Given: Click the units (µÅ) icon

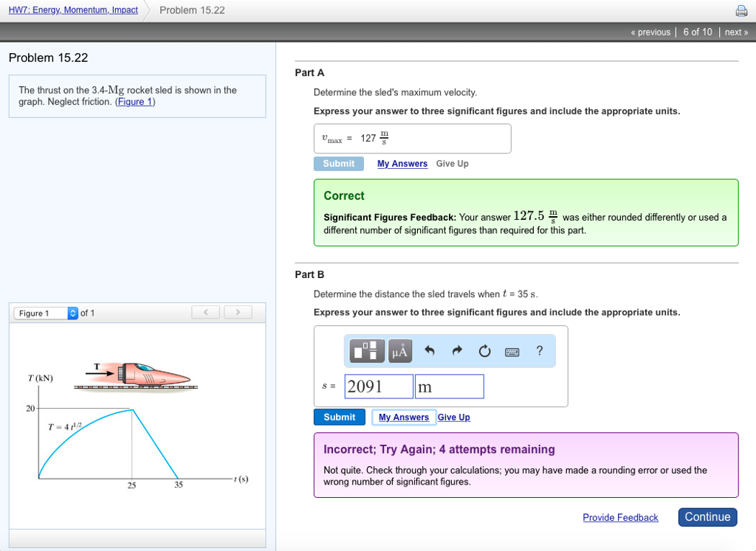Looking at the screenshot, I should tap(399, 350).
